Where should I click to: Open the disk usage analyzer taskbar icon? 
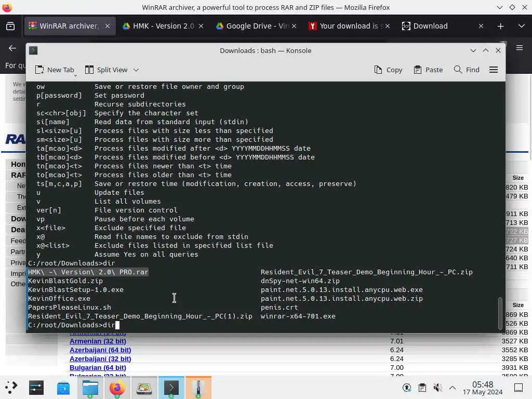point(144,388)
